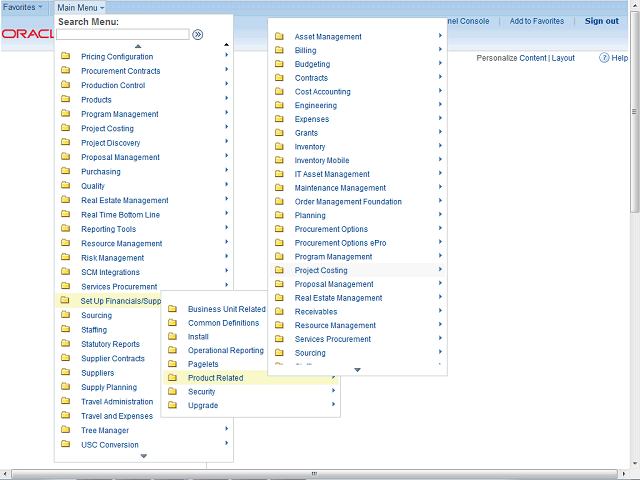640x480 pixels.
Task: Click folder icon next to Sourcing in main menu
Action: click(65, 315)
